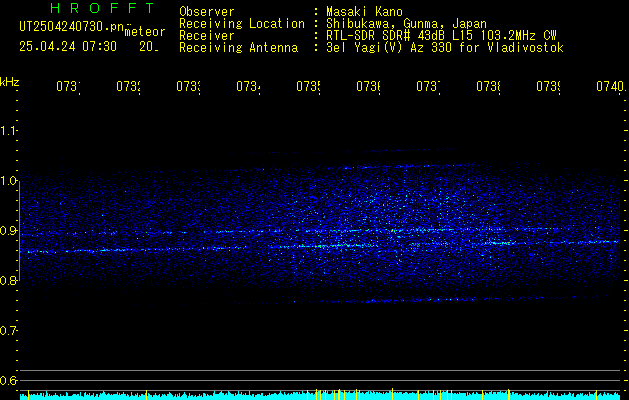Click the 1.1 kHz frequency axis label
This screenshot has width=629, height=400.
click(x=8, y=131)
